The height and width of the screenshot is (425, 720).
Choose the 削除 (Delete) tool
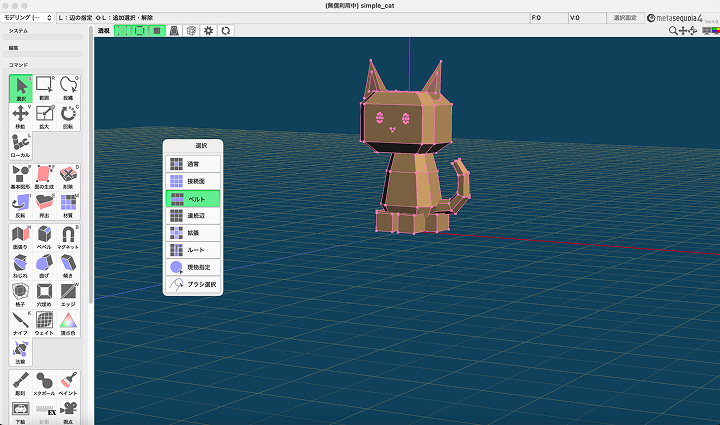coord(68,177)
